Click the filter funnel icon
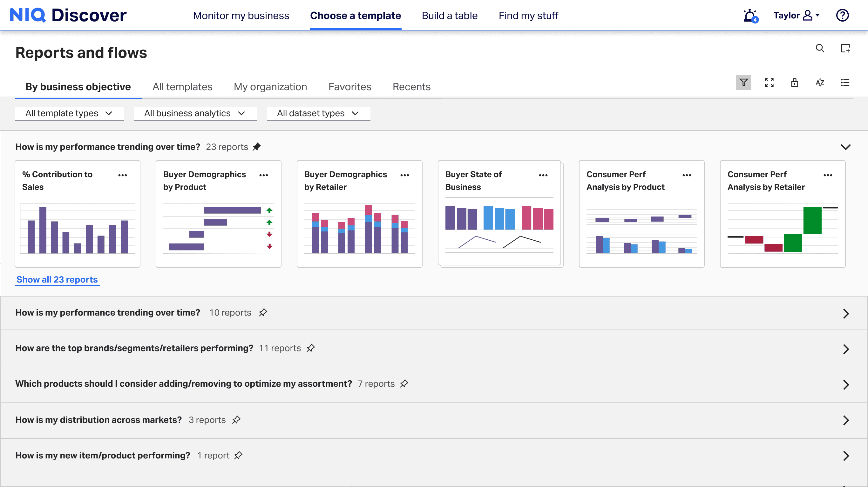Viewport: 868px width, 487px height. [743, 83]
